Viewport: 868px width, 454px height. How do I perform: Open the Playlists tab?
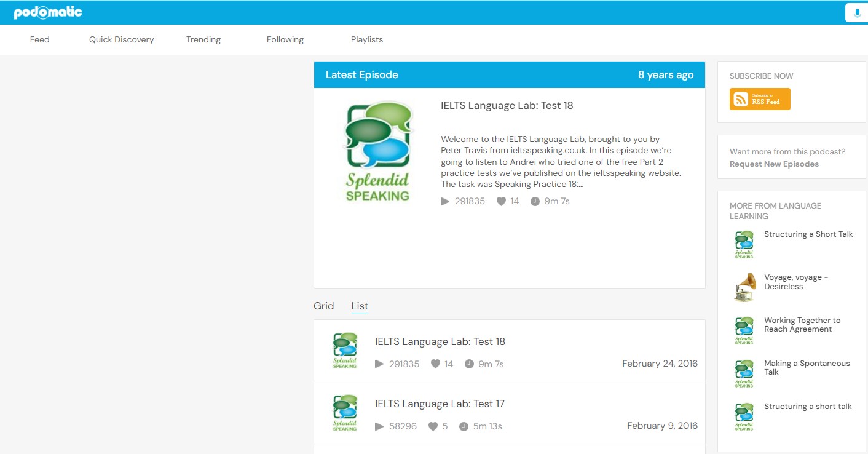[367, 39]
